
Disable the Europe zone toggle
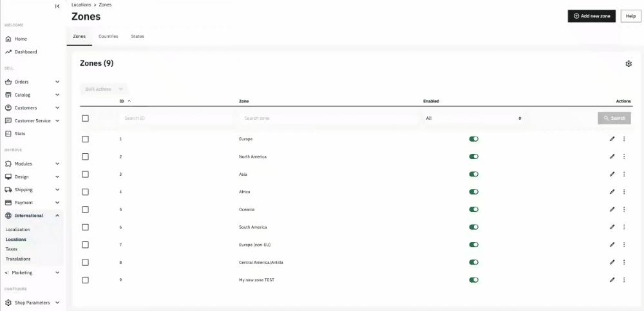click(x=473, y=139)
